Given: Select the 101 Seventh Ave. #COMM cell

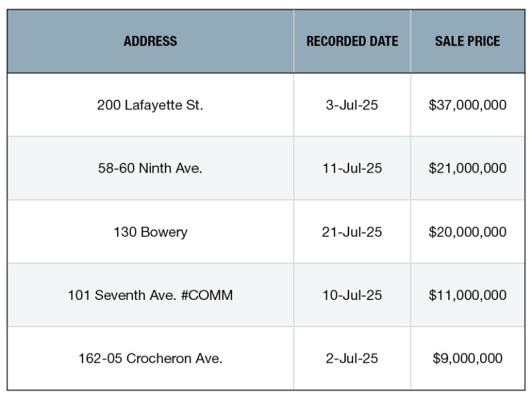Looking at the screenshot, I should 150,295.
